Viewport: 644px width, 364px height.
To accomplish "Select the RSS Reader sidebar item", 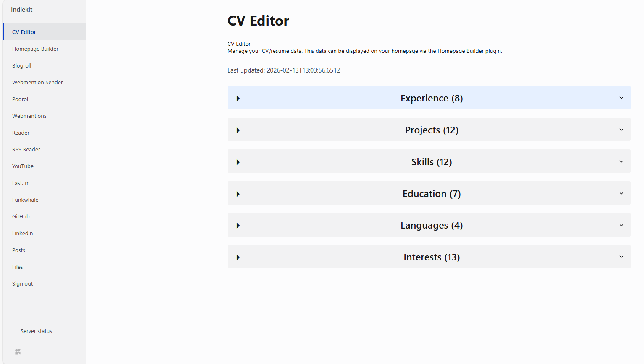I will (26, 150).
